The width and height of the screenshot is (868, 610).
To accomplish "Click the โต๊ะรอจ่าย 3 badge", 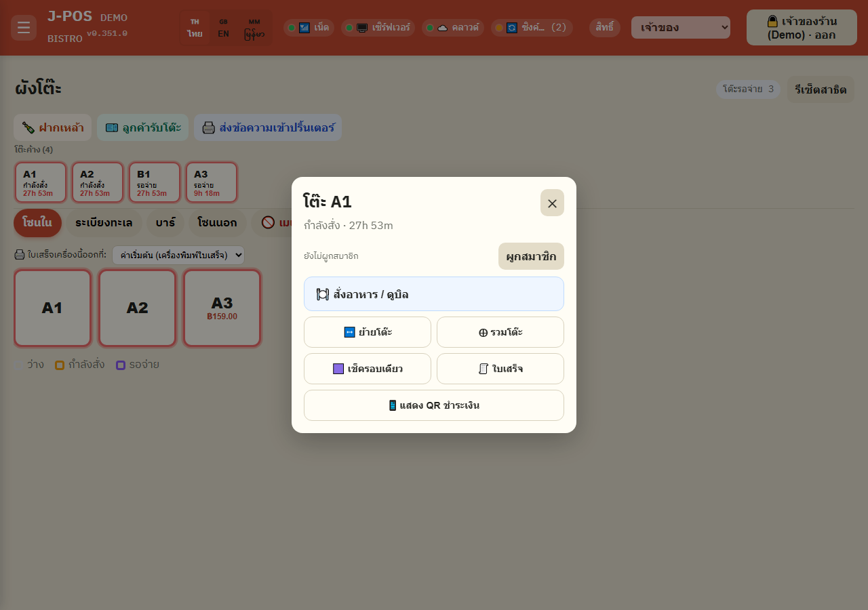I will (x=748, y=89).
